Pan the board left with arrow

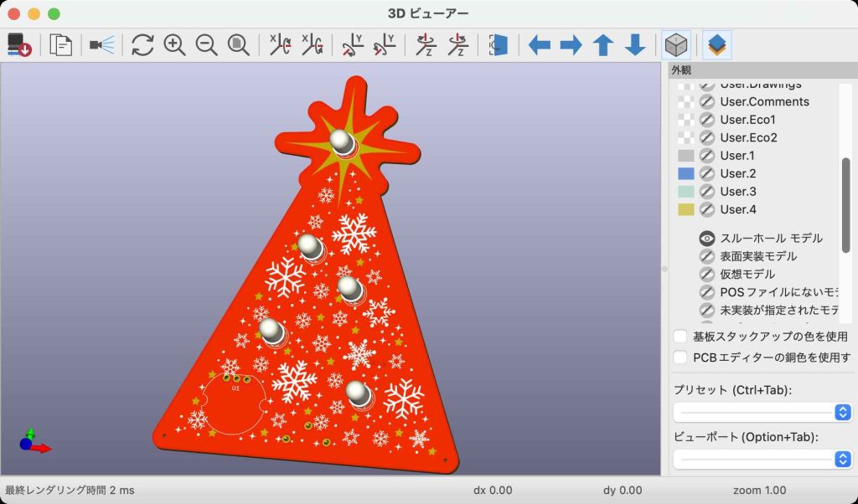[539, 45]
